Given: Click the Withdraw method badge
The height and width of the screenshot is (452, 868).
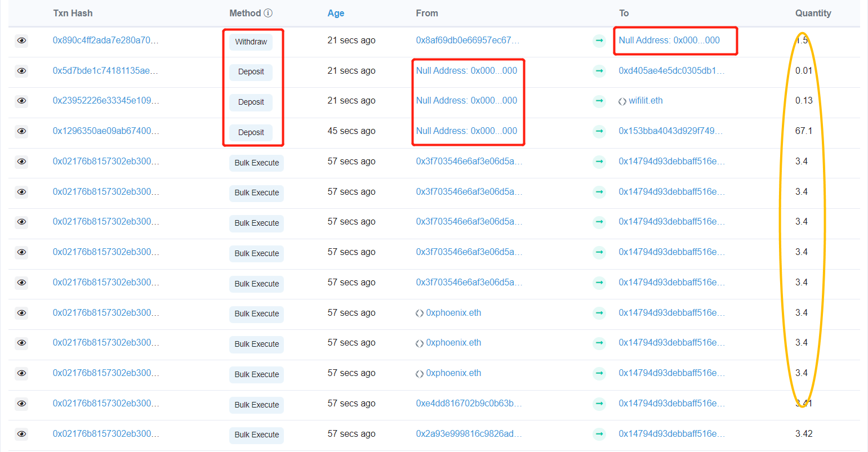Looking at the screenshot, I should pos(251,42).
